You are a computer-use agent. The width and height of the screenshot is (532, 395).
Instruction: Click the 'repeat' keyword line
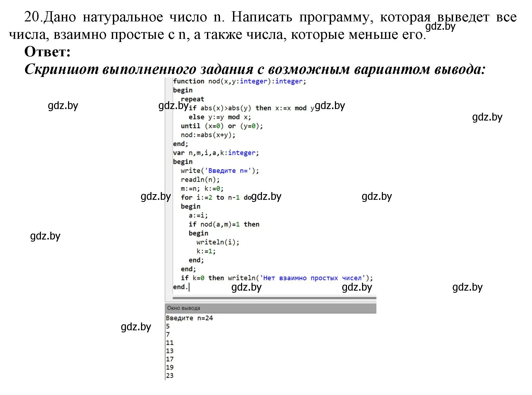click(x=192, y=99)
